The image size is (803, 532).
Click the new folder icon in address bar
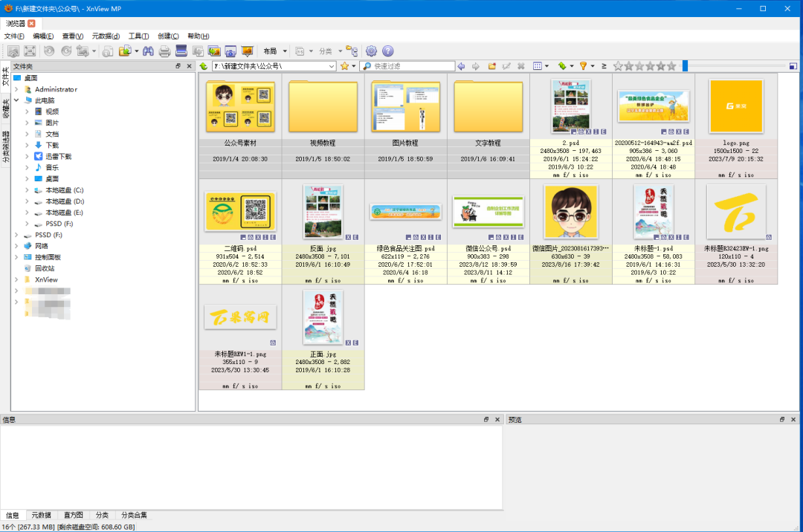click(x=491, y=66)
